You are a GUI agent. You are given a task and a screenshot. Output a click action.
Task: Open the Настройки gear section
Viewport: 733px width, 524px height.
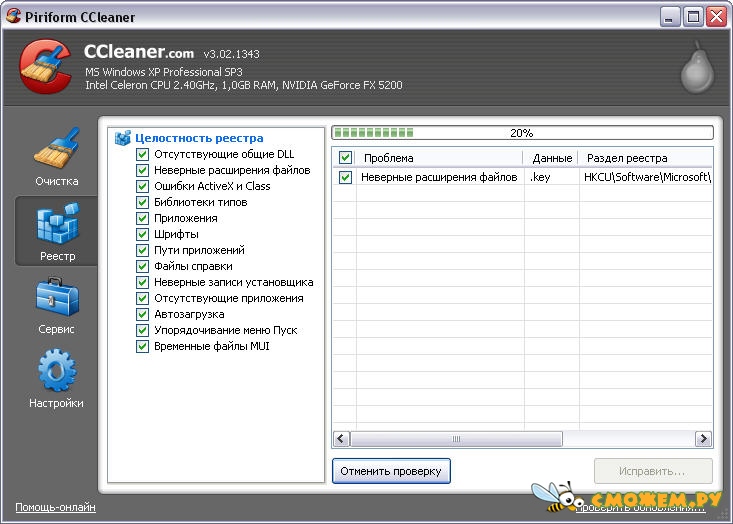coord(57,379)
